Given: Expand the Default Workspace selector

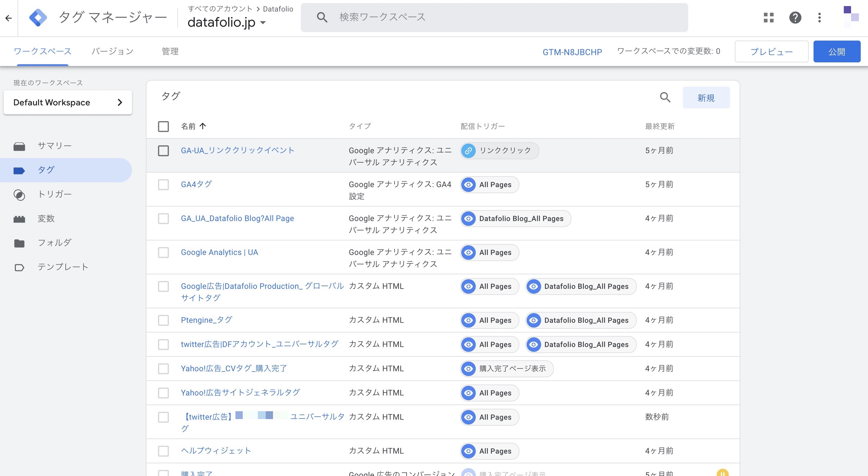Looking at the screenshot, I should click(x=68, y=102).
